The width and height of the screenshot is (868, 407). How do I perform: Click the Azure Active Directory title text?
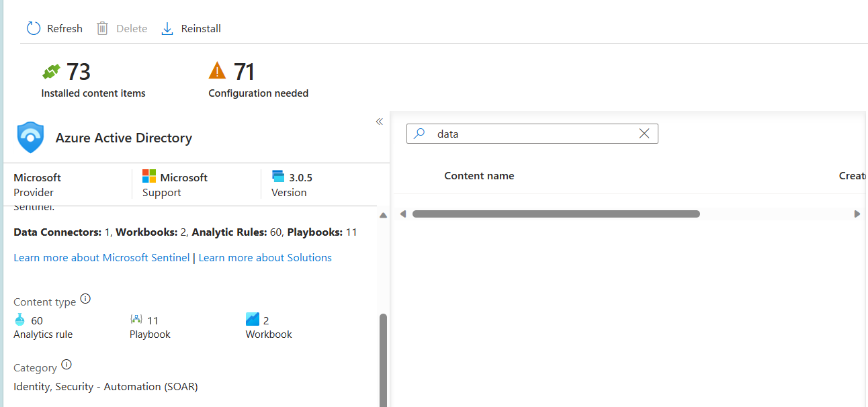point(124,138)
